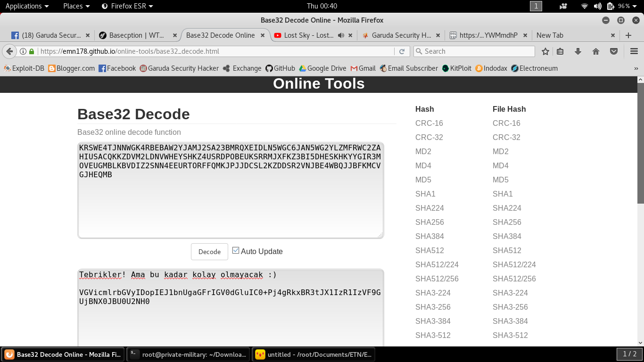644x362 pixels.
Task: Toggle the Auto Update checkbox
Action: [x=236, y=251]
